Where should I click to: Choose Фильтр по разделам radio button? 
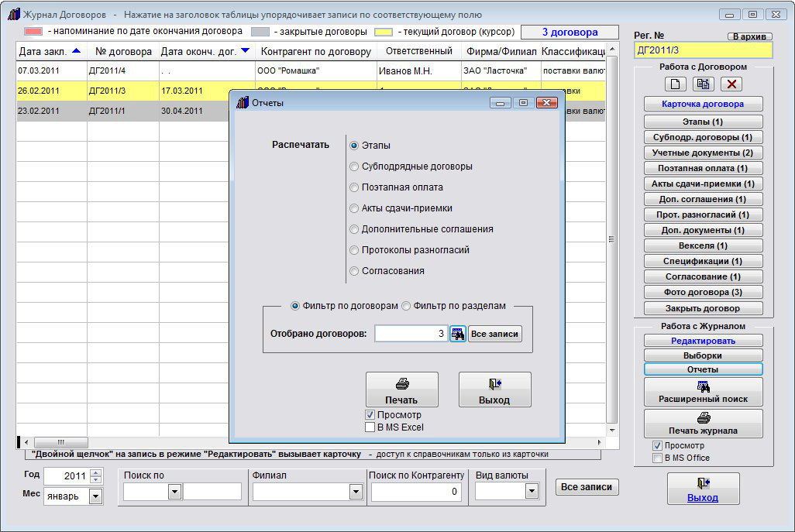[407, 306]
